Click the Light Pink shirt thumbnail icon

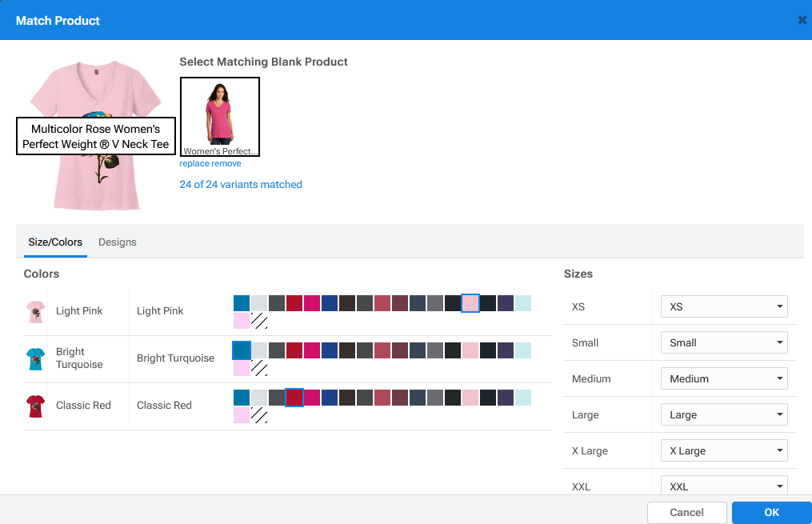(x=35, y=311)
